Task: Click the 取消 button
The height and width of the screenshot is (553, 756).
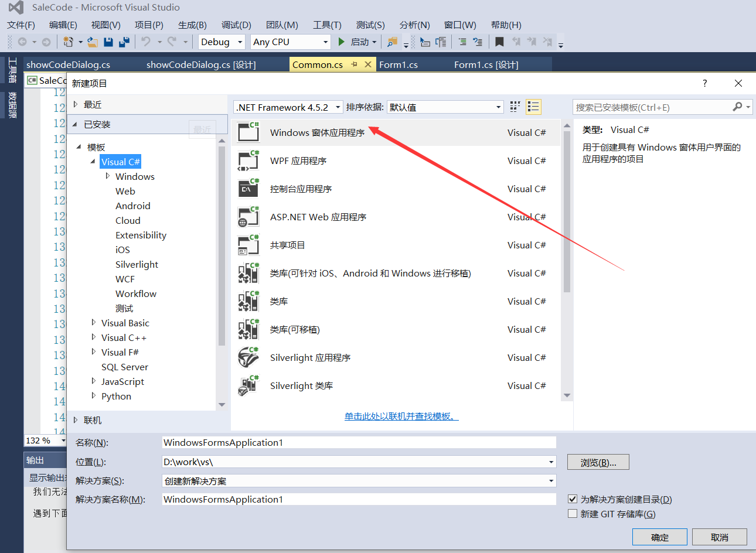Action: point(720,537)
